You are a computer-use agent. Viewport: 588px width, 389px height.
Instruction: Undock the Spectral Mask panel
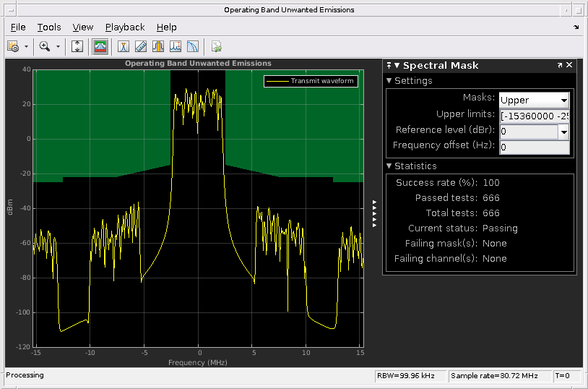[560, 65]
